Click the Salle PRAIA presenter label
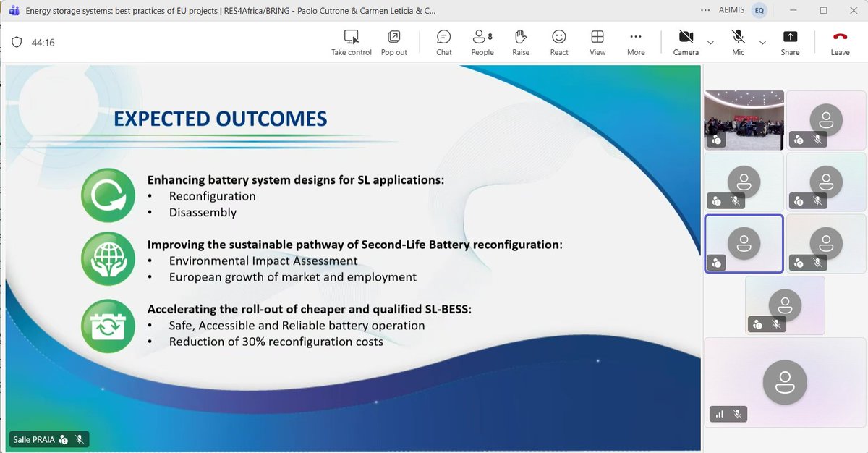The height and width of the screenshot is (453, 868). 35,439
